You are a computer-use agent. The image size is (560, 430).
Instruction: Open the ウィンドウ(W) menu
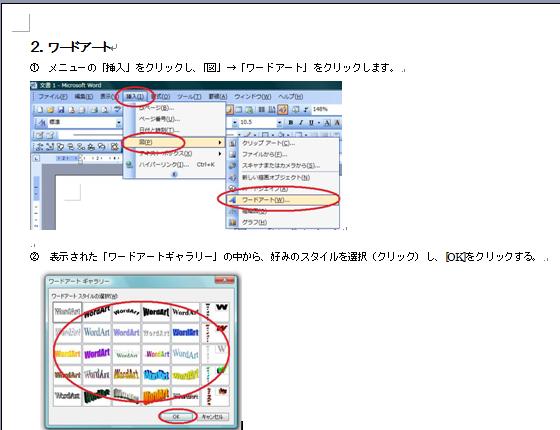point(252,96)
